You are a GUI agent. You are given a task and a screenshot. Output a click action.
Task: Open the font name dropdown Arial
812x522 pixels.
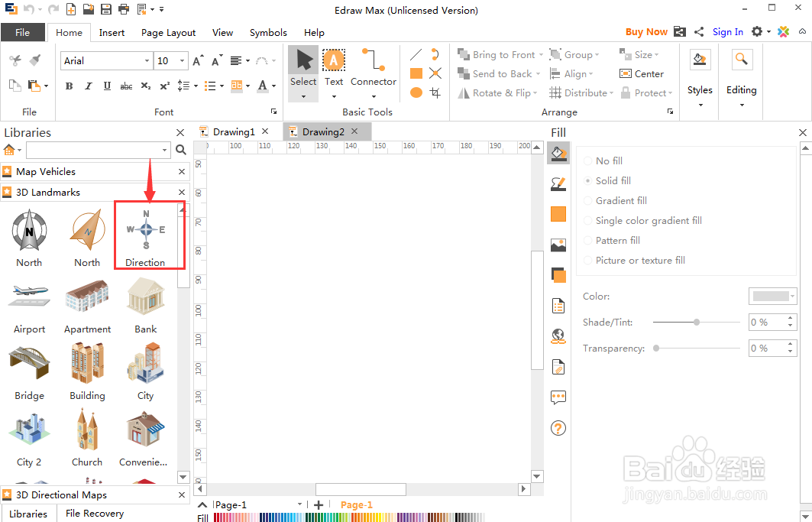(x=147, y=61)
